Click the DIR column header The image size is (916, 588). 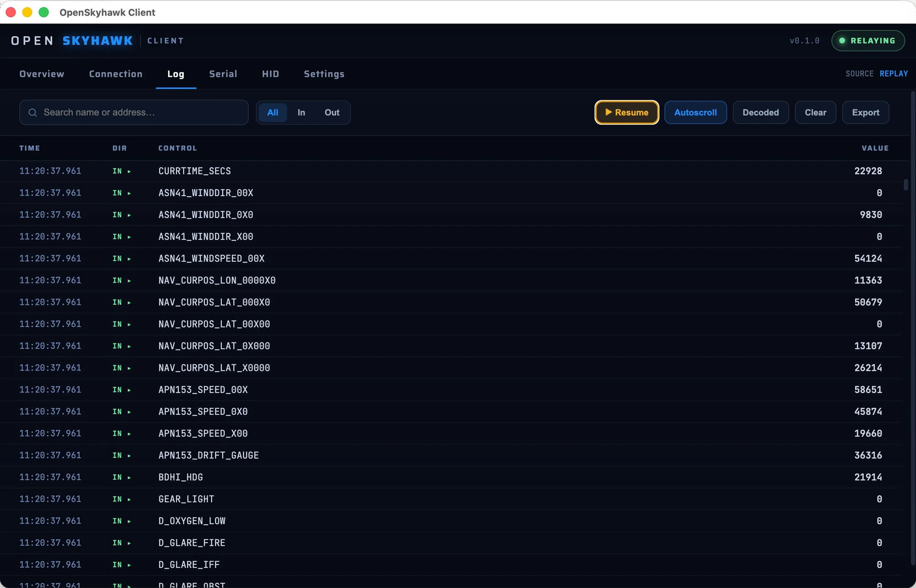120,148
